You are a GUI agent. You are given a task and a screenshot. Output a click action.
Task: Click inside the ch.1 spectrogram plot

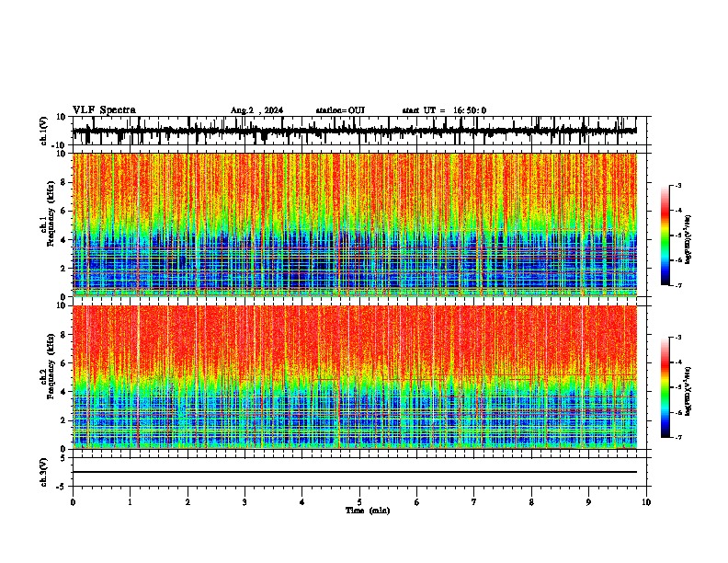click(x=354, y=224)
